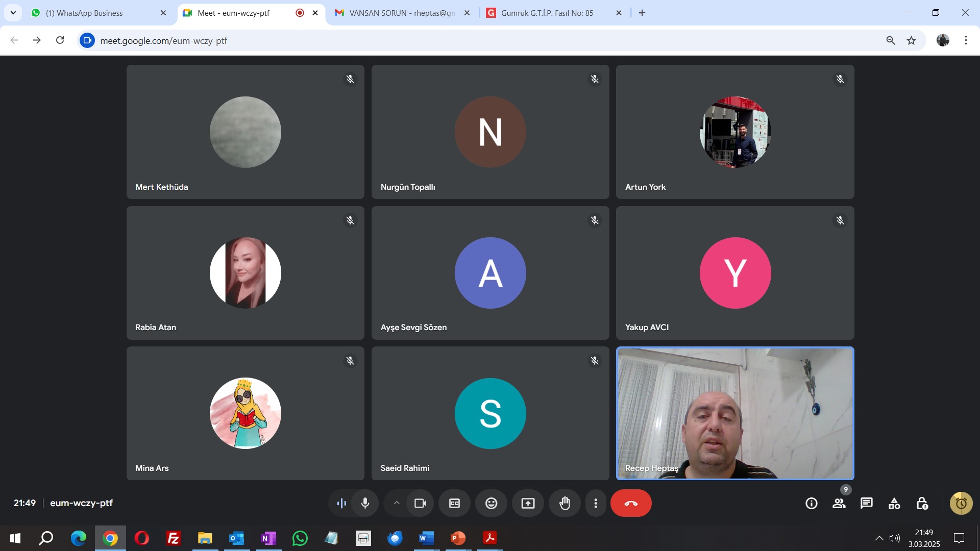
Task: Close the Gümrük G.T.İ.P. tab
Action: tap(619, 13)
